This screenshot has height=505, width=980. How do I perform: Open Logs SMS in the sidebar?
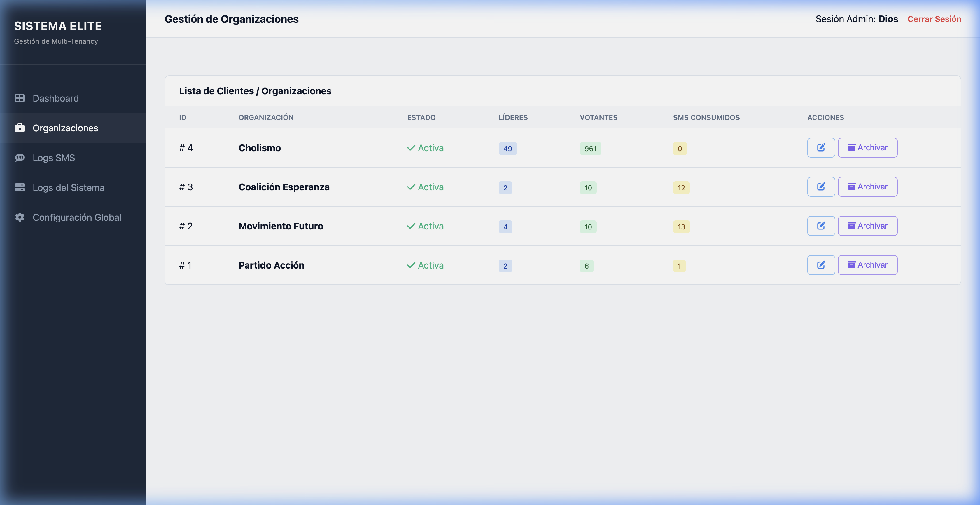click(73, 158)
